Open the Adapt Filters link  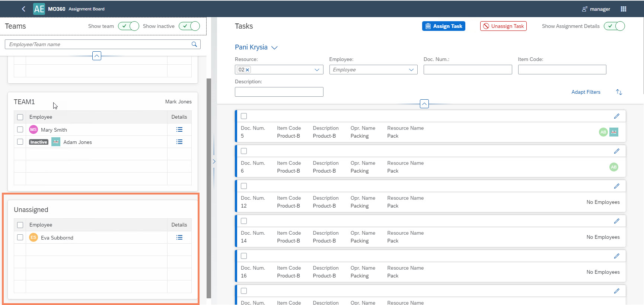[586, 92]
